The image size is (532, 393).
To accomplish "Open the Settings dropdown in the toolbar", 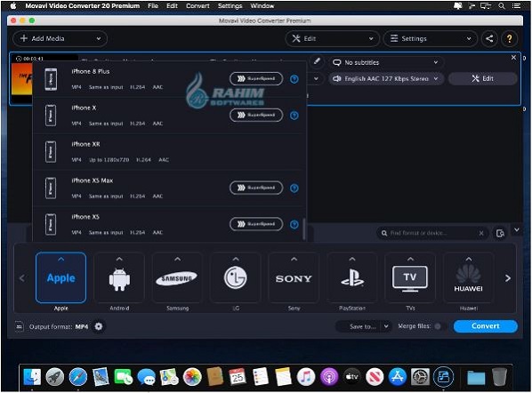I will pos(431,38).
